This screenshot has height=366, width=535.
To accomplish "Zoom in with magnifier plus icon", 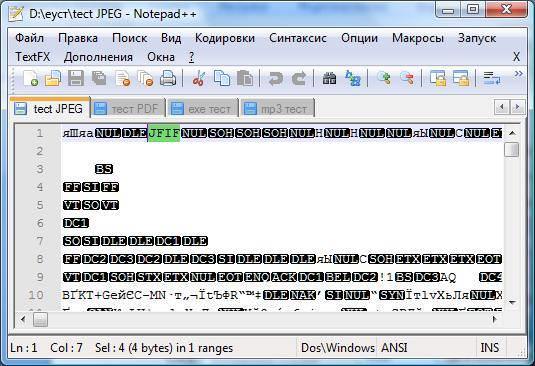I will coord(384,78).
